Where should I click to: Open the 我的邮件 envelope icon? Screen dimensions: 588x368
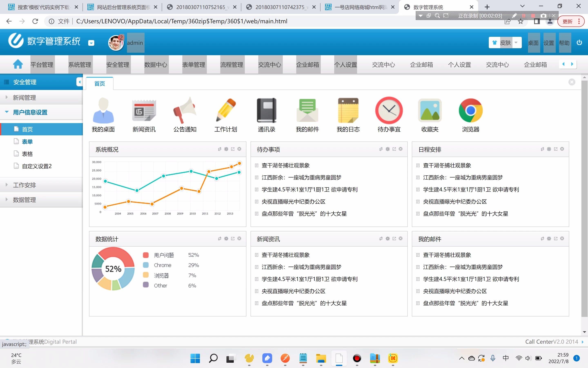[x=307, y=110]
